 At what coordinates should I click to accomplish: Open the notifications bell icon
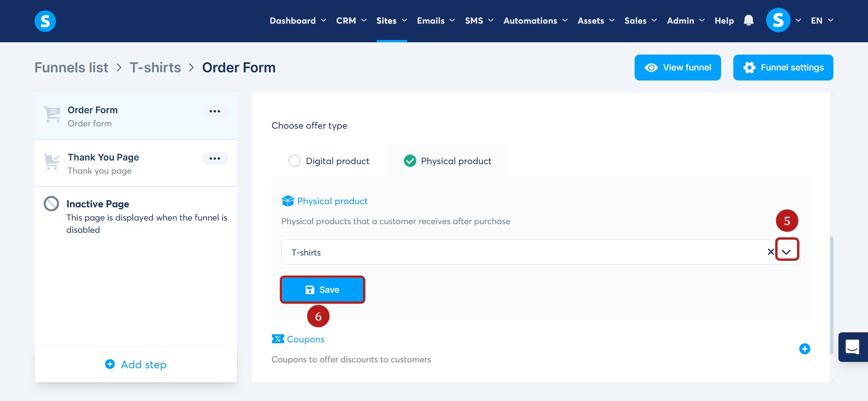coord(748,20)
